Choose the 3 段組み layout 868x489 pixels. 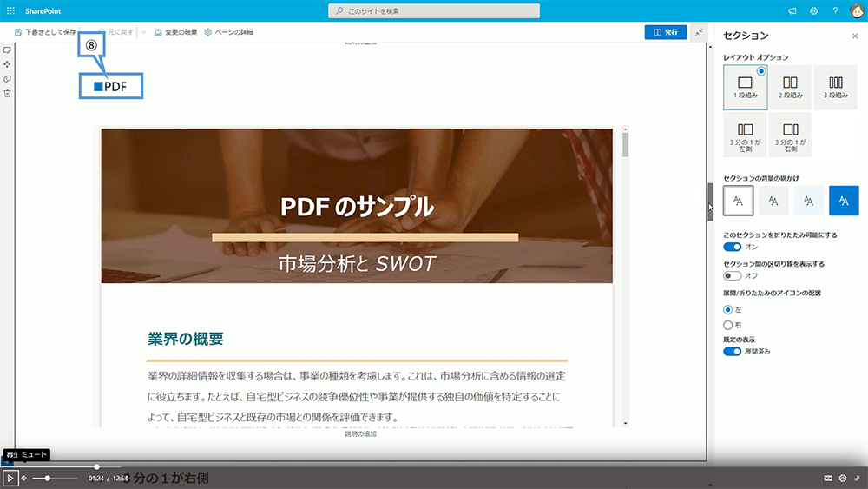(x=835, y=87)
